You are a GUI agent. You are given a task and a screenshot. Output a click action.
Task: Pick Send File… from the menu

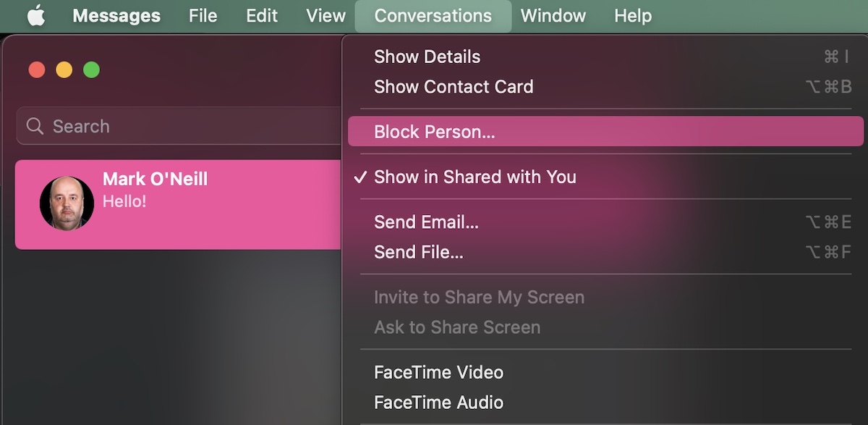418,252
